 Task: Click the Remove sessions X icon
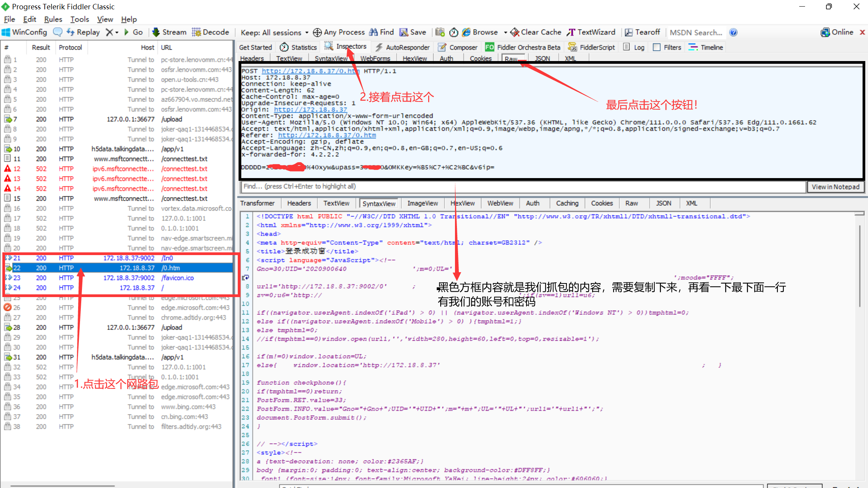point(110,32)
